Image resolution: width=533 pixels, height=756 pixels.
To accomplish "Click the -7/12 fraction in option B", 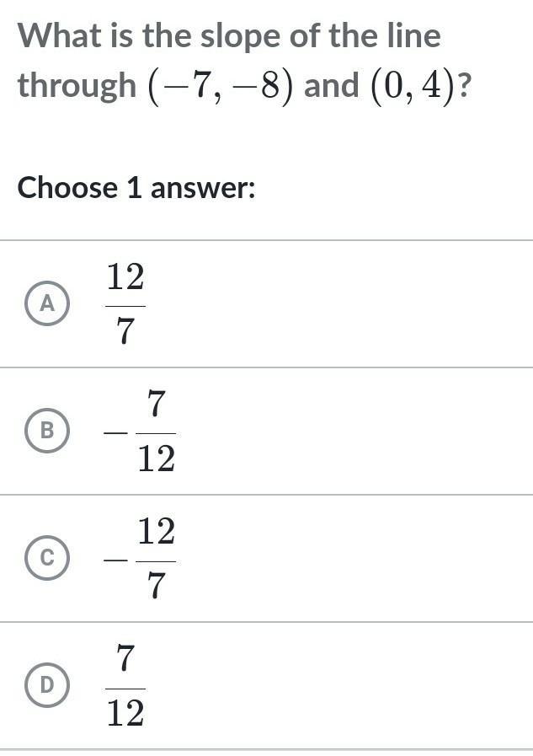I will coord(140,431).
